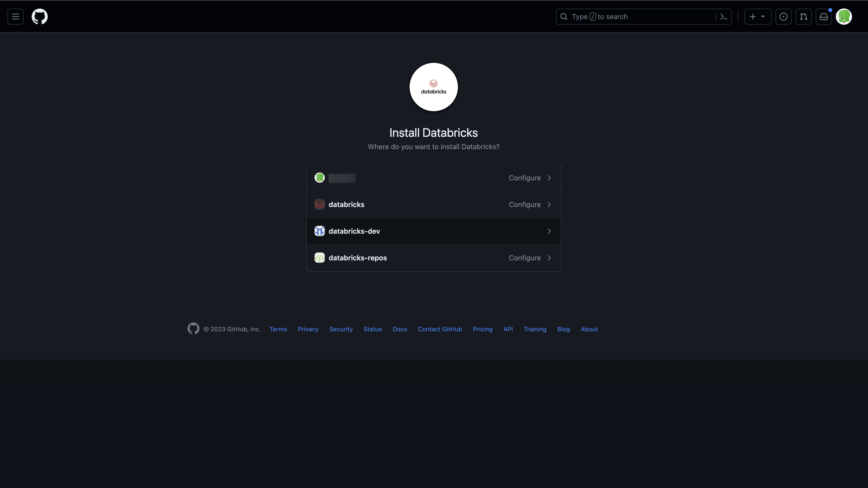Click the Privacy link in footer
868x488 pixels.
[x=308, y=329]
